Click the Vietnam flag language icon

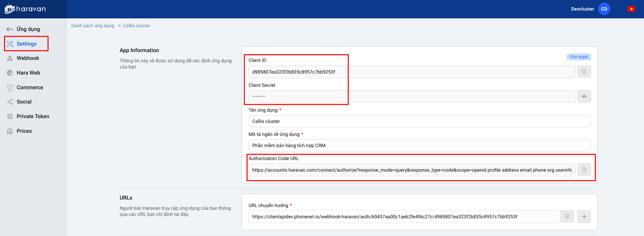pyautogui.click(x=631, y=9)
